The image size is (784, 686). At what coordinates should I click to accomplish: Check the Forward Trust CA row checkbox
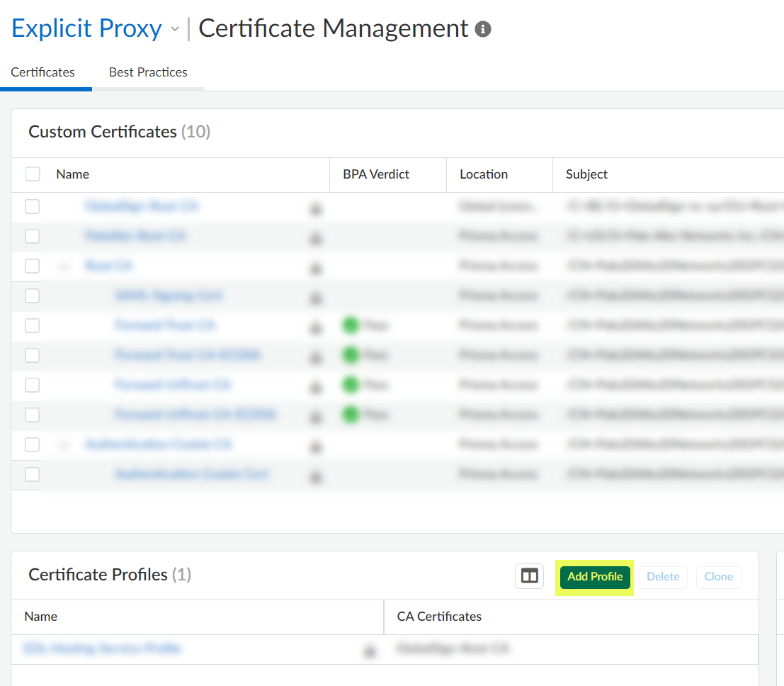click(x=33, y=325)
